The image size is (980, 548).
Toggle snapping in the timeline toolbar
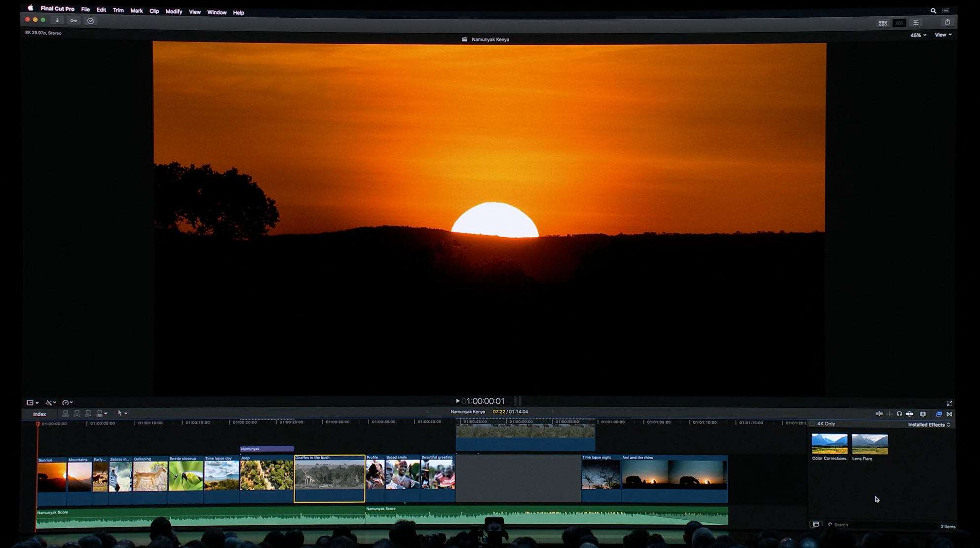pyautogui.click(x=909, y=414)
